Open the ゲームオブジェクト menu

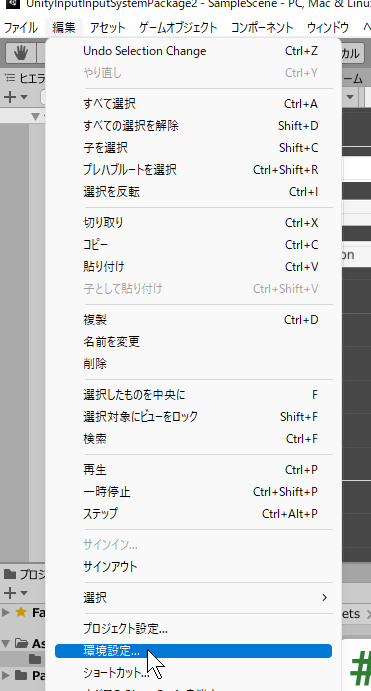click(x=178, y=28)
